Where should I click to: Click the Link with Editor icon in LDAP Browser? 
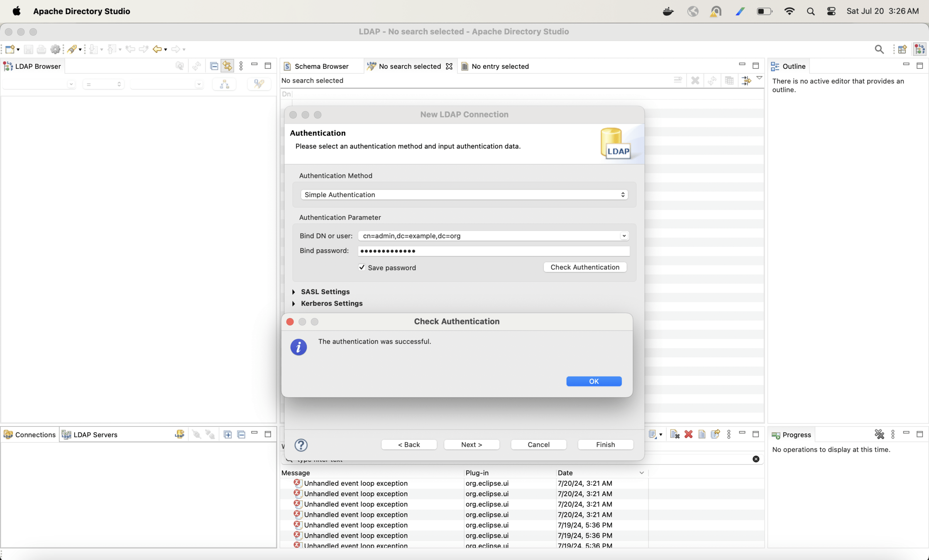227,66
